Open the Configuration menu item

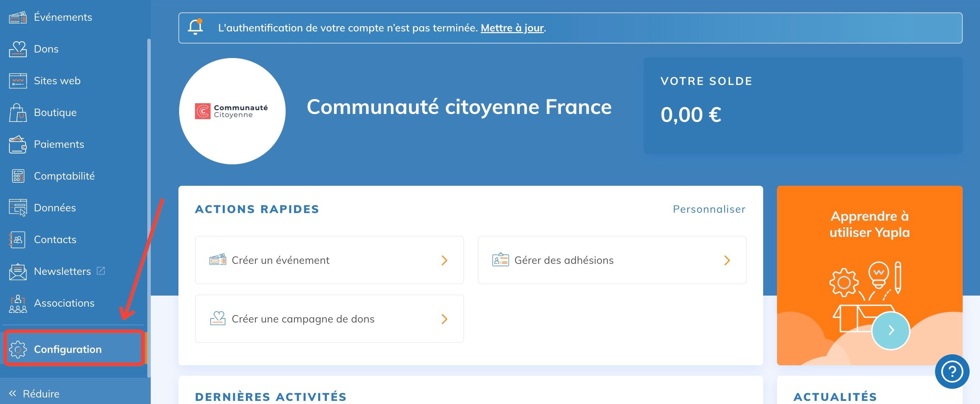(x=68, y=349)
